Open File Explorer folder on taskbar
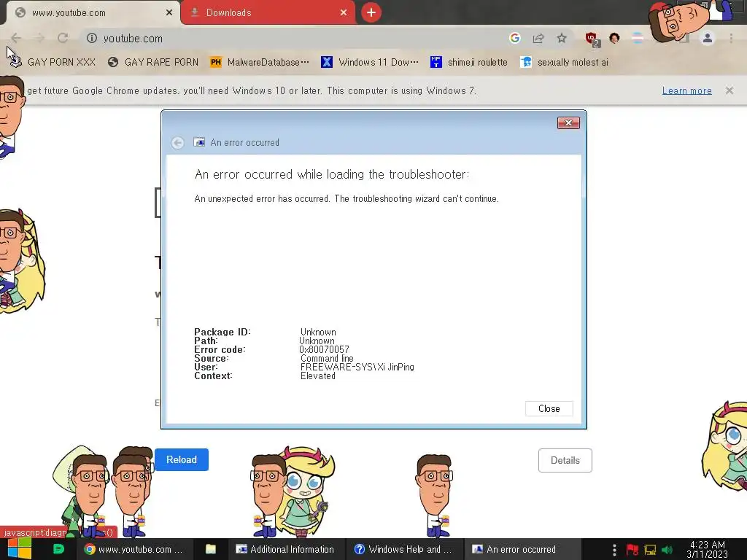 [211, 549]
